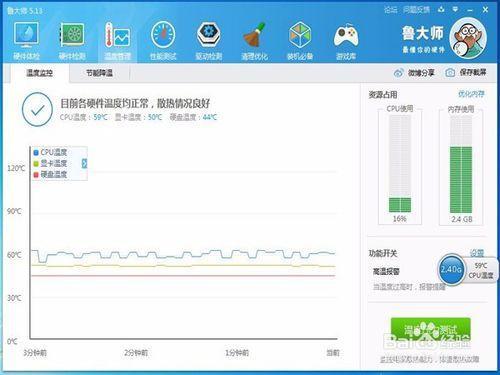Open the 硬件体检 hardware checkup section
Viewport: 500px width, 375px height.
pyautogui.click(x=26, y=41)
